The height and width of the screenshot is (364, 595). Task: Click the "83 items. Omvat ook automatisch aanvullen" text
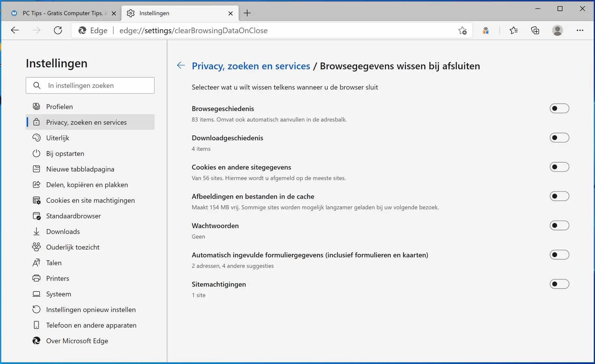coord(269,119)
